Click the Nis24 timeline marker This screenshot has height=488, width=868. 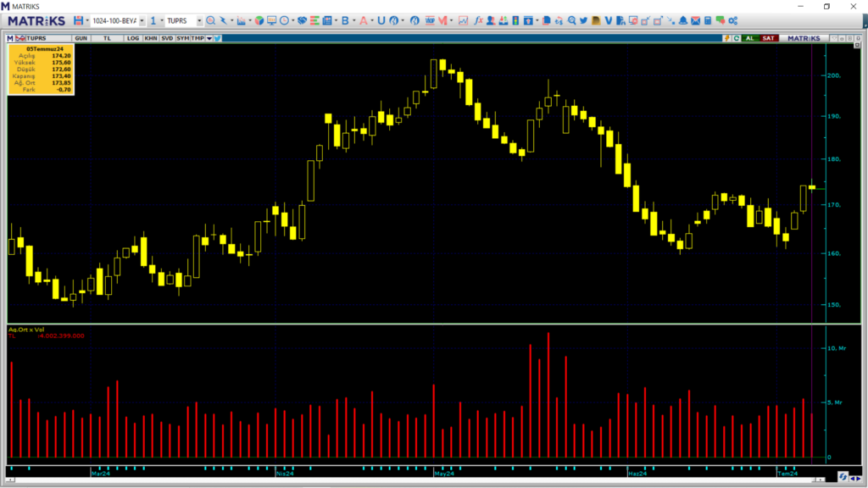pos(285,474)
